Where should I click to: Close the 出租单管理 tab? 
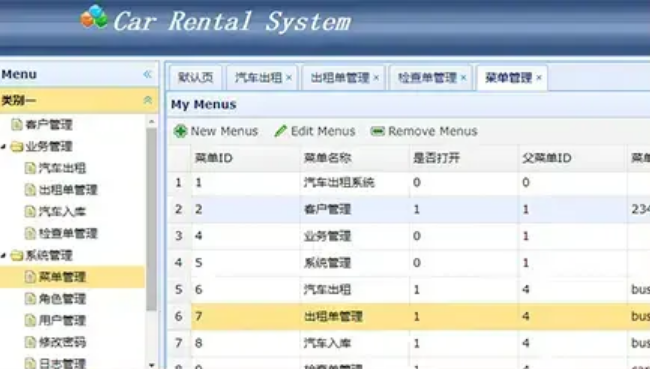pyautogui.click(x=376, y=78)
